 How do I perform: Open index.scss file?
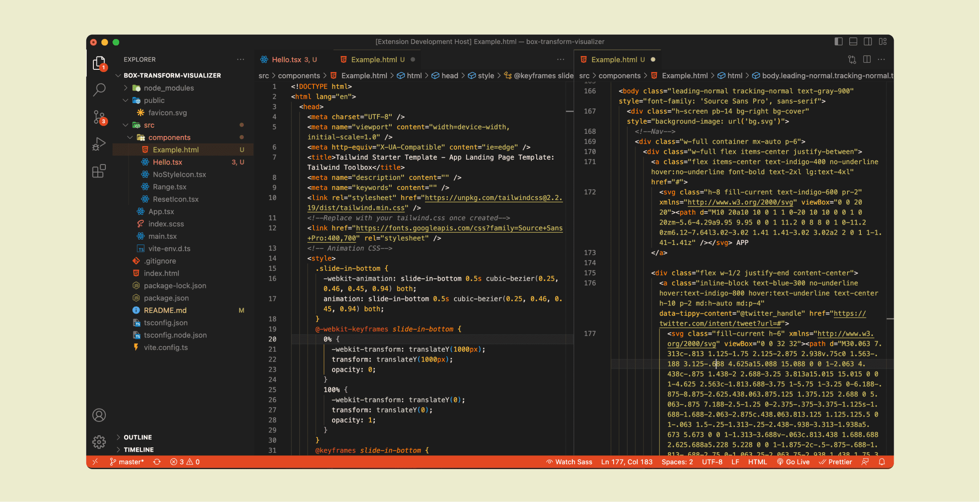[166, 224]
